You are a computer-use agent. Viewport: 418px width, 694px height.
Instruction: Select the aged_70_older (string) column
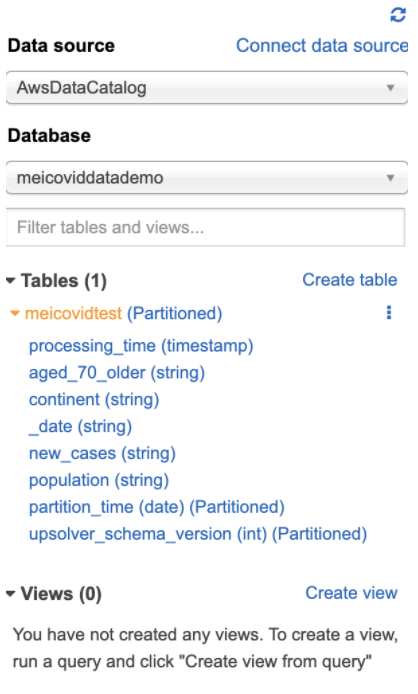117,373
